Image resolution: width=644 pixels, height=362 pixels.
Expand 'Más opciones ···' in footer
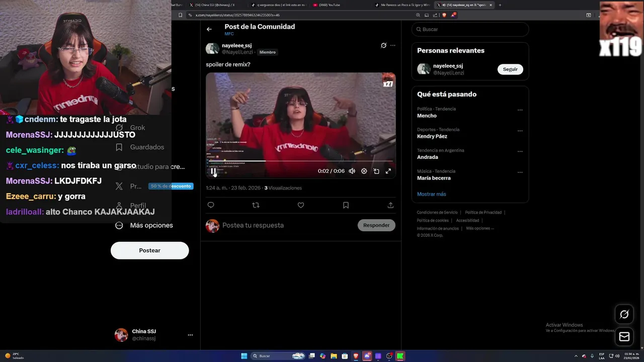(480, 228)
